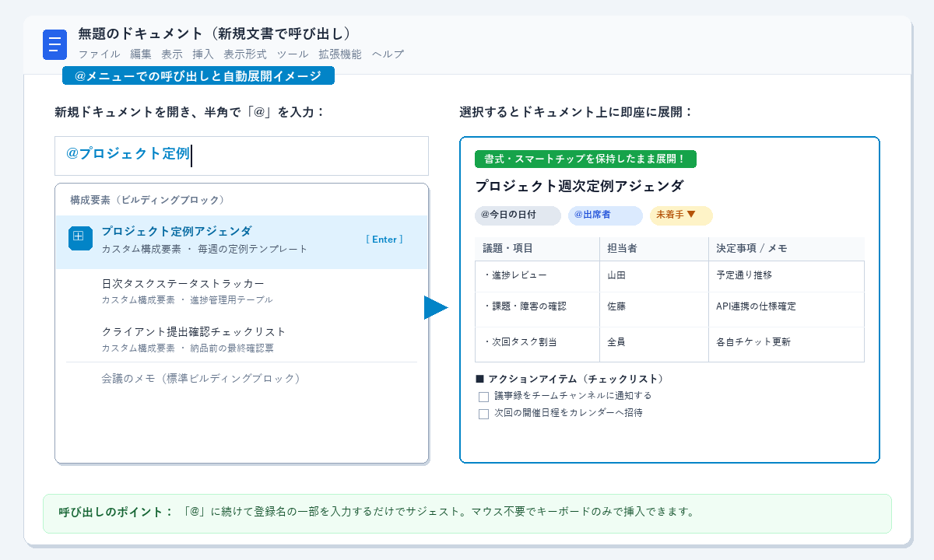The width and height of the screenshot is (934, 560).
Task: Click the ・次回タスク割当 table cell
Action: pyautogui.click(x=537, y=345)
